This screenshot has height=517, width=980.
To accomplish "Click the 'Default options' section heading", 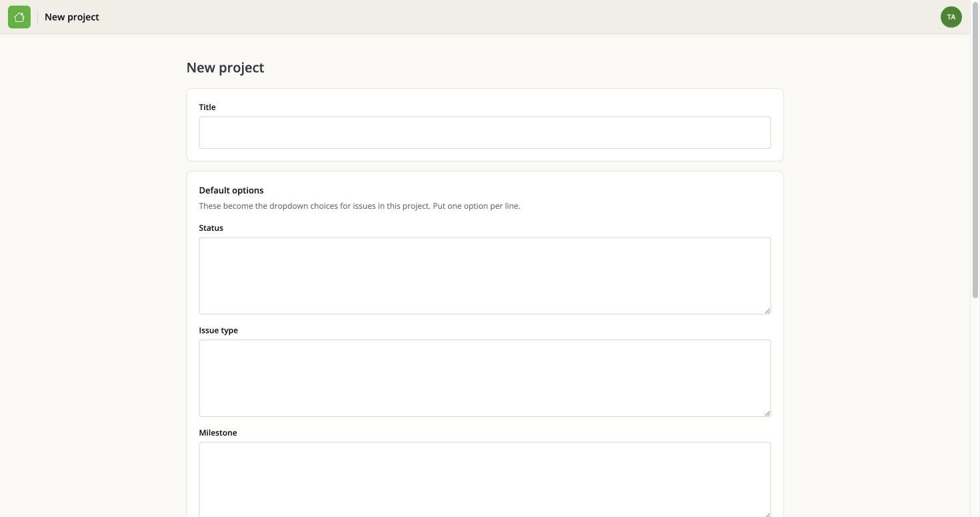I will pos(231,190).
